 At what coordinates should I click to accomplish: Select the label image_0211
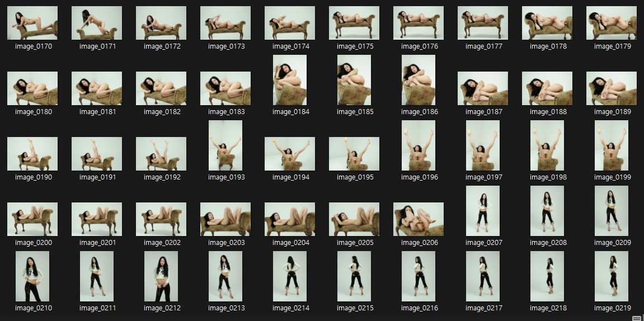[98, 308]
